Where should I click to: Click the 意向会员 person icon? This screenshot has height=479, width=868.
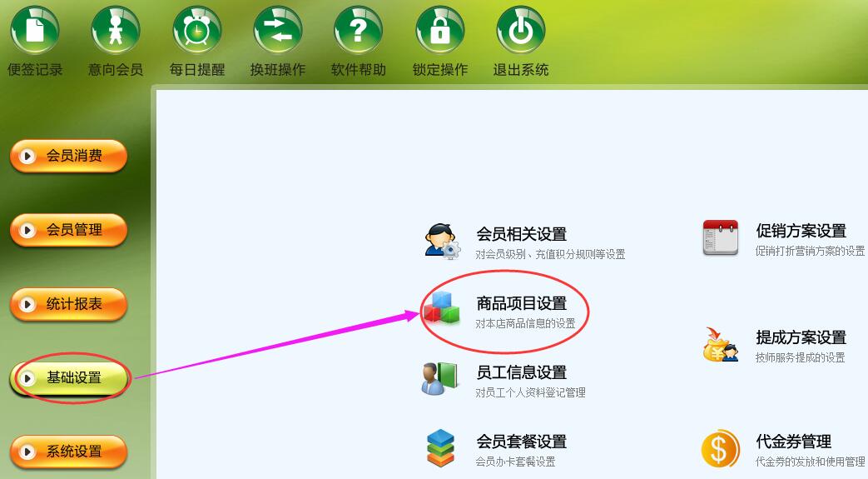click(x=116, y=31)
